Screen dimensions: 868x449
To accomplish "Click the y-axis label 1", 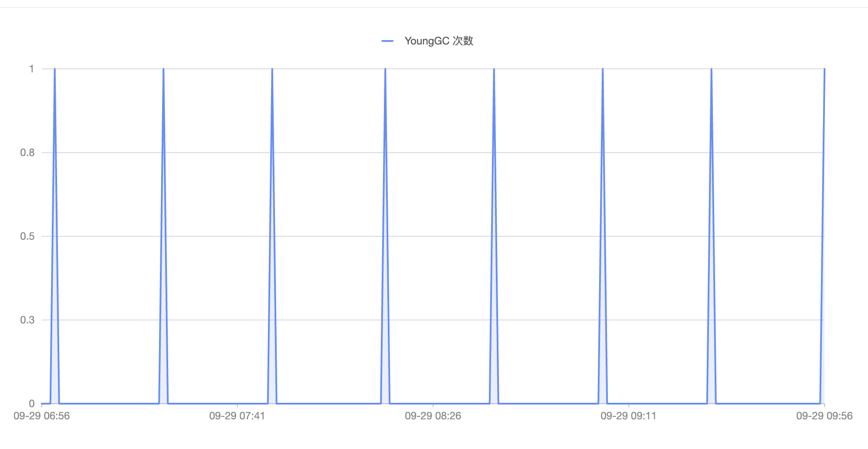I will tap(31, 69).
